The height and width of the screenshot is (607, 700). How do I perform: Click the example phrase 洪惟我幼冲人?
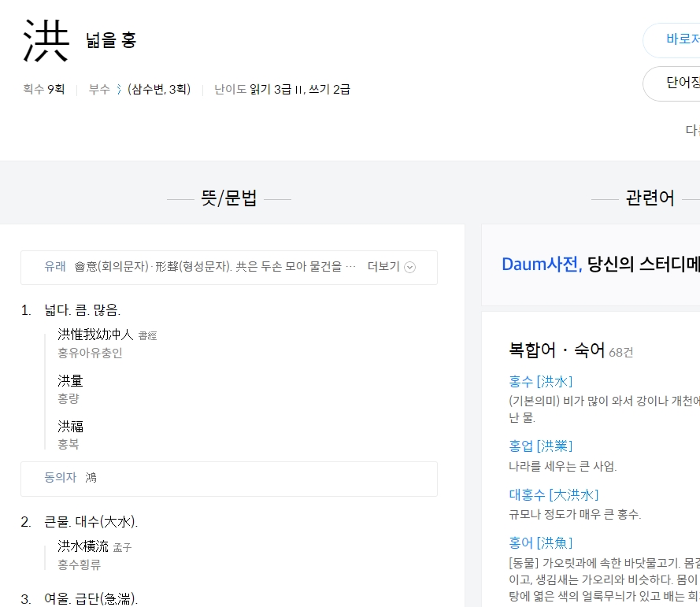[94, 335]
